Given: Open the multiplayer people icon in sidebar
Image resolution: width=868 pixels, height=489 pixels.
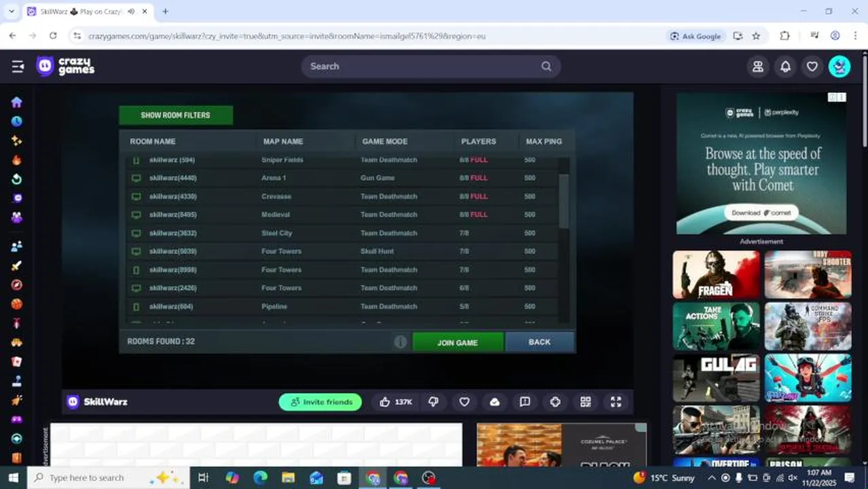Looking at the screenshot, I should click(17, 246).
